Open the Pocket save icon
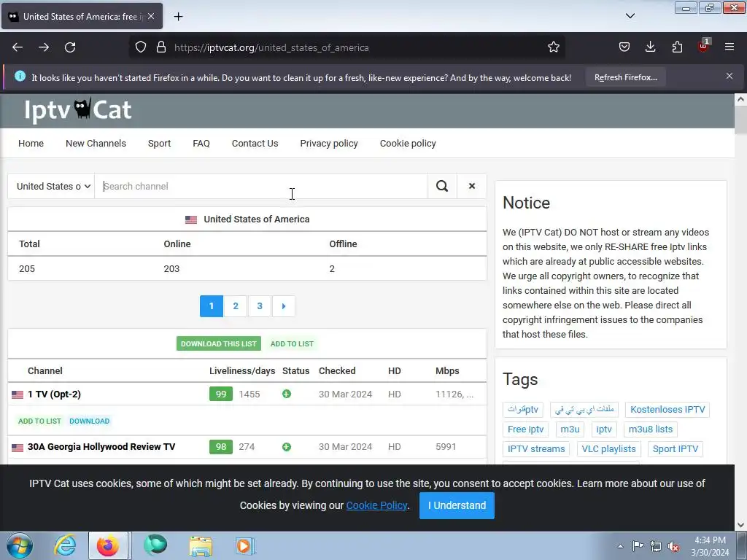The width and height of the screenshot is (747, 560). pos(624,47)
